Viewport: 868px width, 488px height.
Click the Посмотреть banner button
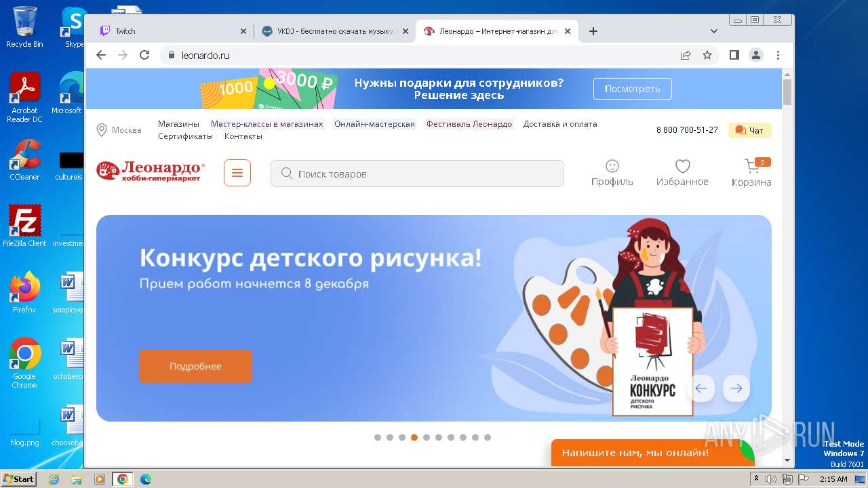coord(633,89)
